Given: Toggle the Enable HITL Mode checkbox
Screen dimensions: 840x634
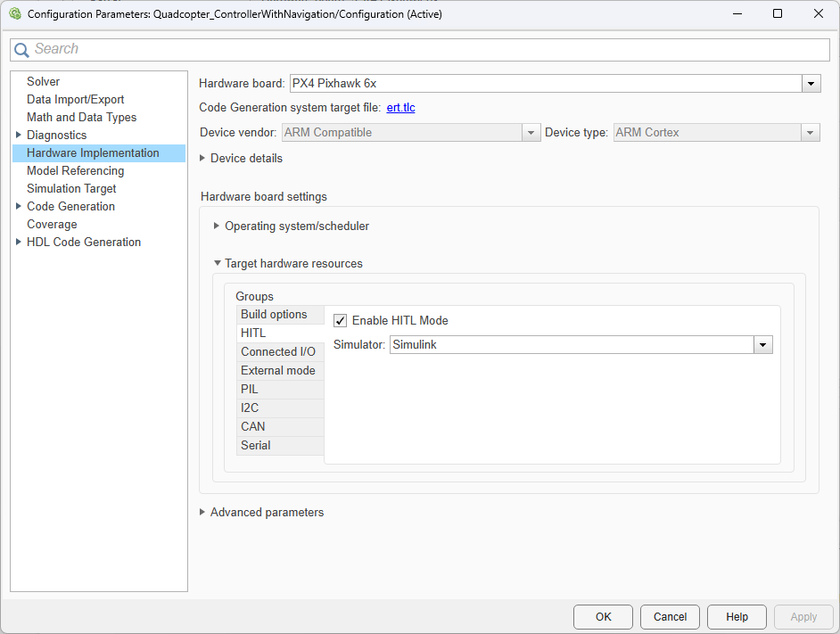Looking at the screenshot, I should (340, 320).
